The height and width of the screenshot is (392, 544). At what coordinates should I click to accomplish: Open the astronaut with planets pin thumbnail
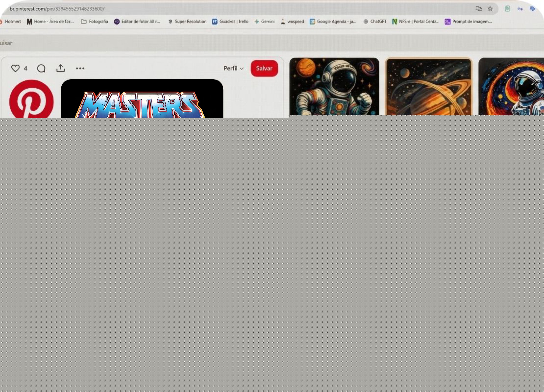click(334, 87)
